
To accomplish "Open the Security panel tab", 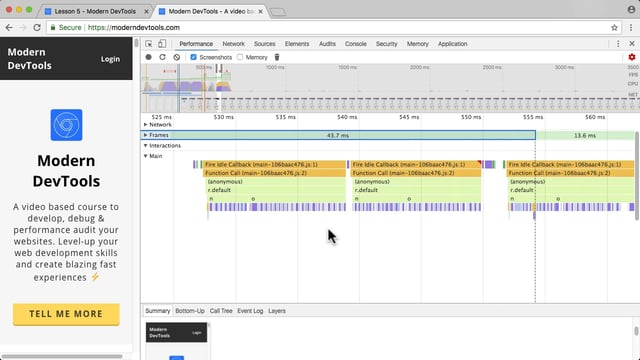I will (387, 44).
